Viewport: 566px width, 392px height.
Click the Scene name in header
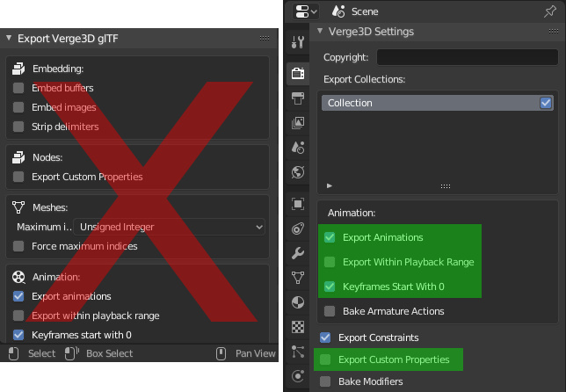365,11
